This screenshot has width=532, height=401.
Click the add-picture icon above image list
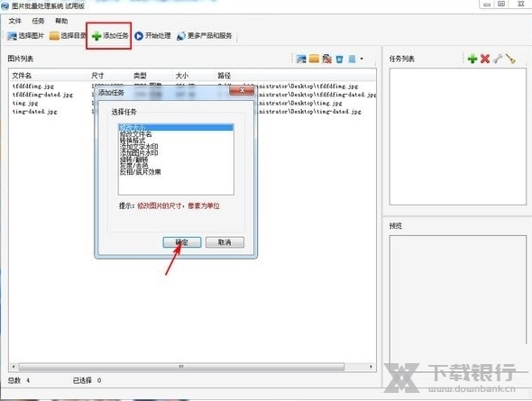click(x=301, y=59)
